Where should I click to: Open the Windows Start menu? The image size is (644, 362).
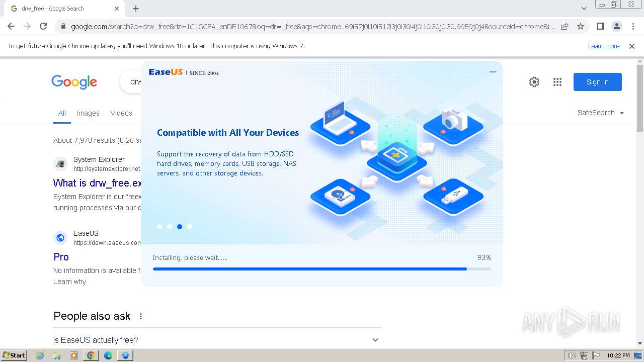[x=14, y=355]
